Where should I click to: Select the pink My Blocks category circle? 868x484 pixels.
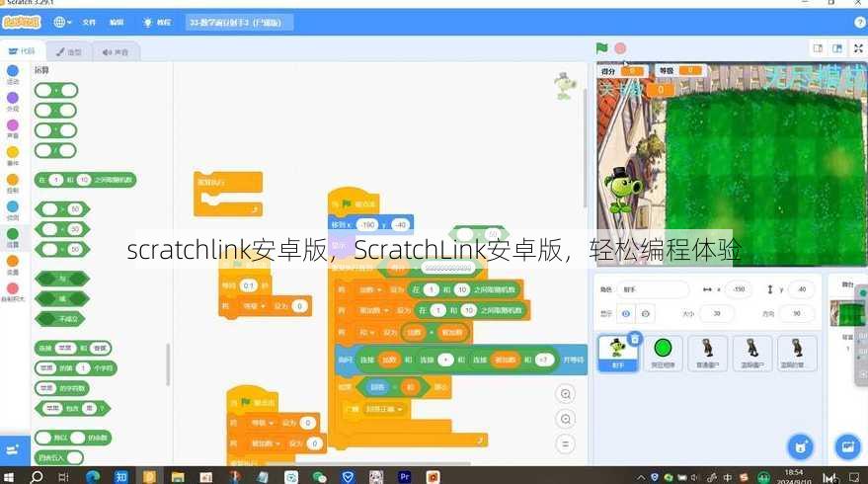point(13,288)
